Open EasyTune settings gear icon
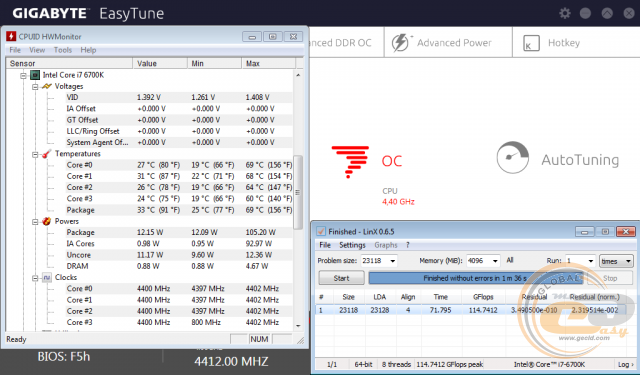The height and width of the screenshot is (375, 640). click(564, 13)
